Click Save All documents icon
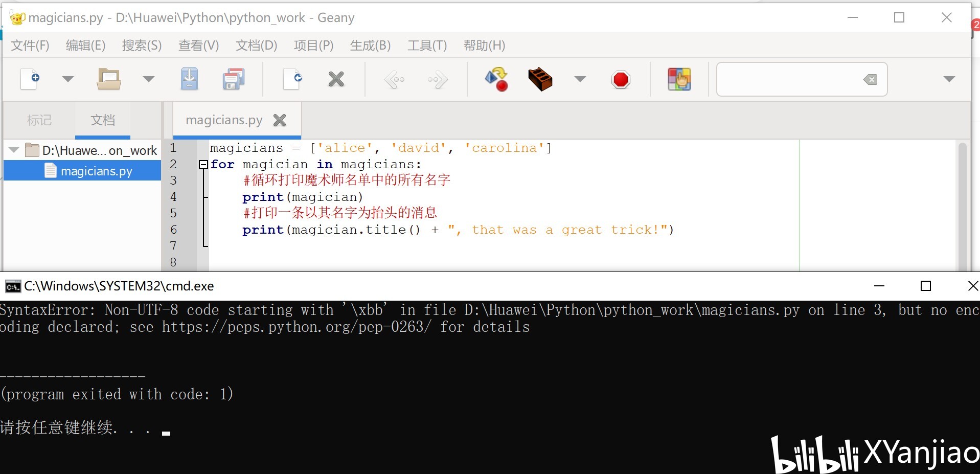The width and height of the screenshot is (980, 474). 233,79
